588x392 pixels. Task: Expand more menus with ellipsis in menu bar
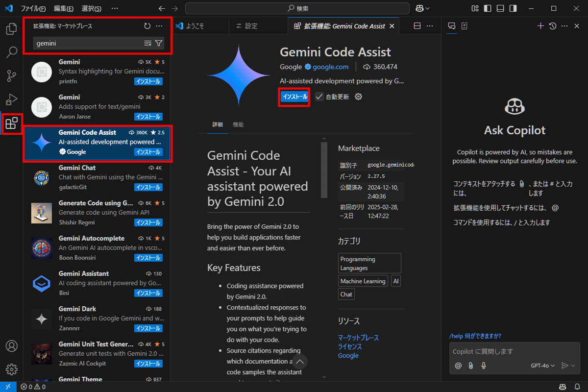pyautogui.click(x=115, y=8)
